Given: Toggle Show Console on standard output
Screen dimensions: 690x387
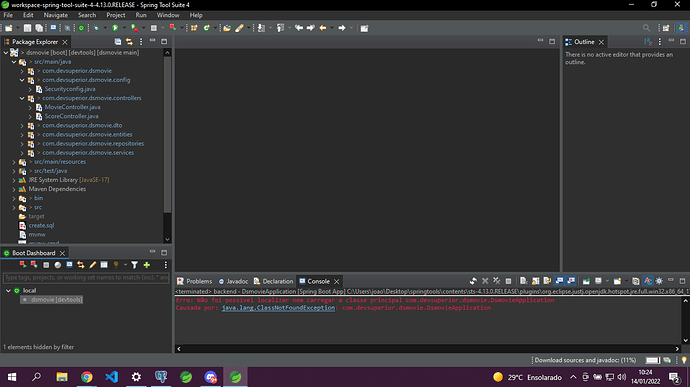Looking at the screenshot, I should (x=559, y=281).
